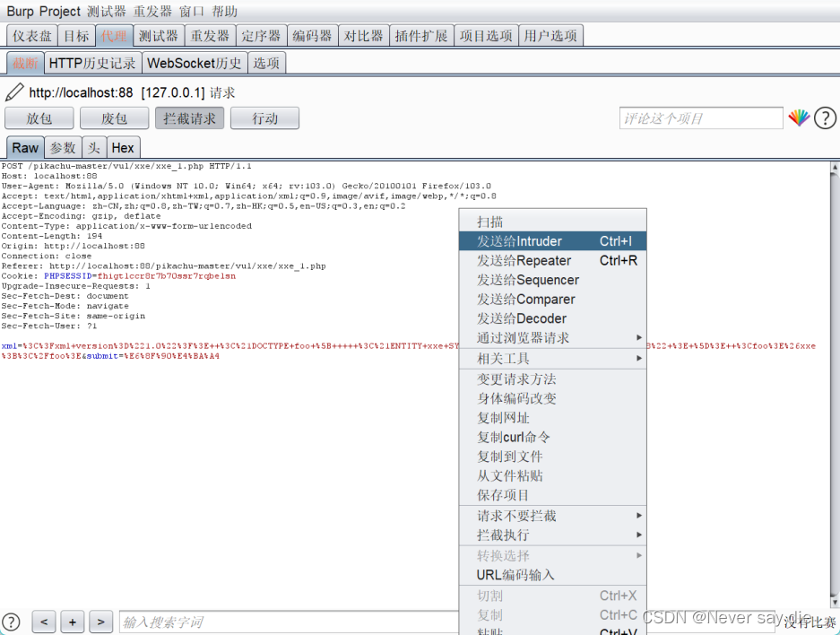Choose 发送给Decoder in the context menu
840x635 pixels.
(x=553, y=318)
